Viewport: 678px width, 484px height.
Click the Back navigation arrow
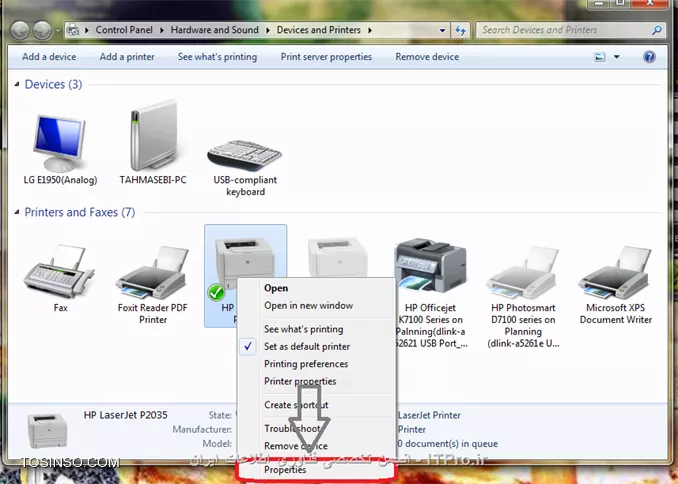point(20,30)
